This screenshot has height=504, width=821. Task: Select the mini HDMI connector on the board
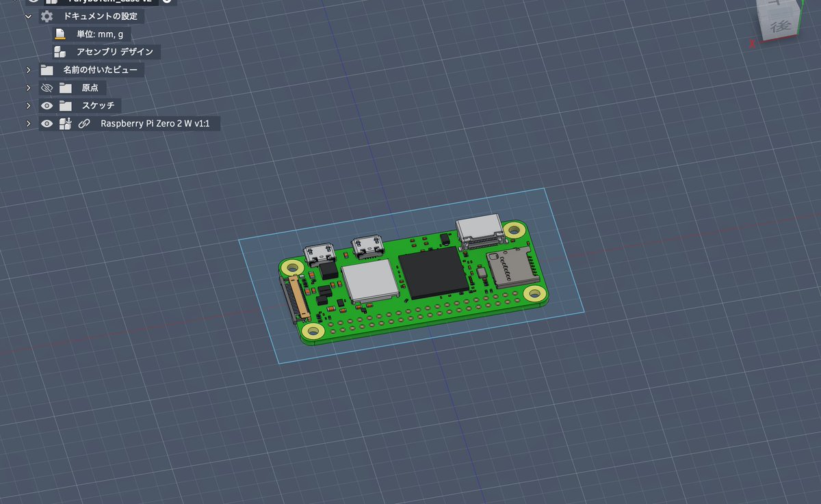pyautogui.click(x=480, y=231)
